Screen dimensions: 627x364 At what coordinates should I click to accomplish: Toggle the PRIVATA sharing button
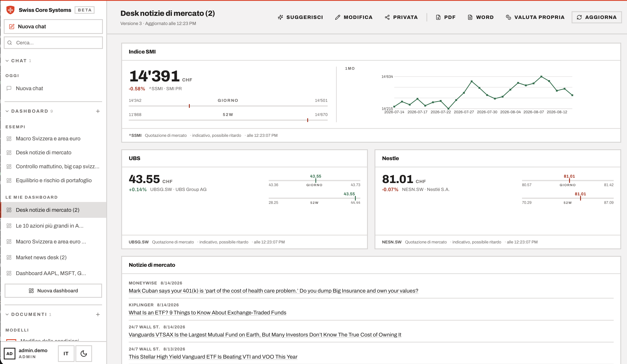(401, 17)
